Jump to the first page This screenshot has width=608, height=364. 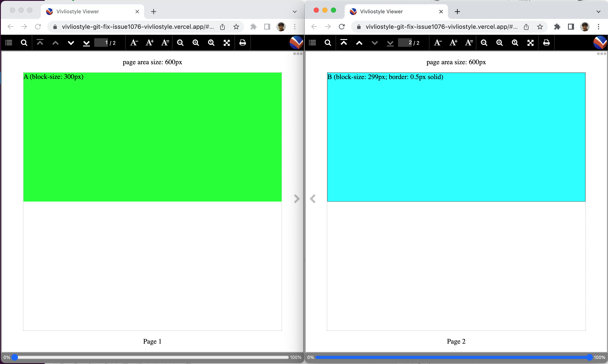(40, 42)
